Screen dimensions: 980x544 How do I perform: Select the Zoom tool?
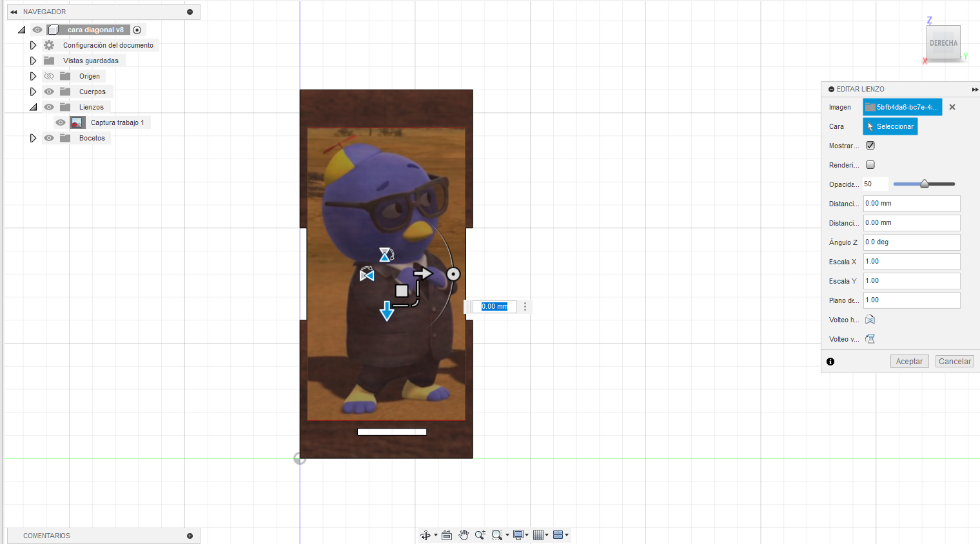click(480, 535)
